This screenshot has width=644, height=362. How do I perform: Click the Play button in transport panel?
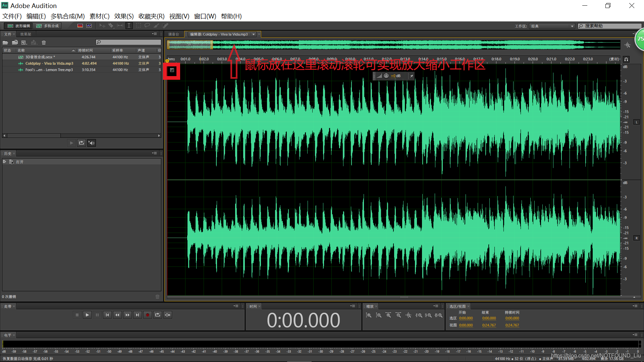[x=87, y=315]
